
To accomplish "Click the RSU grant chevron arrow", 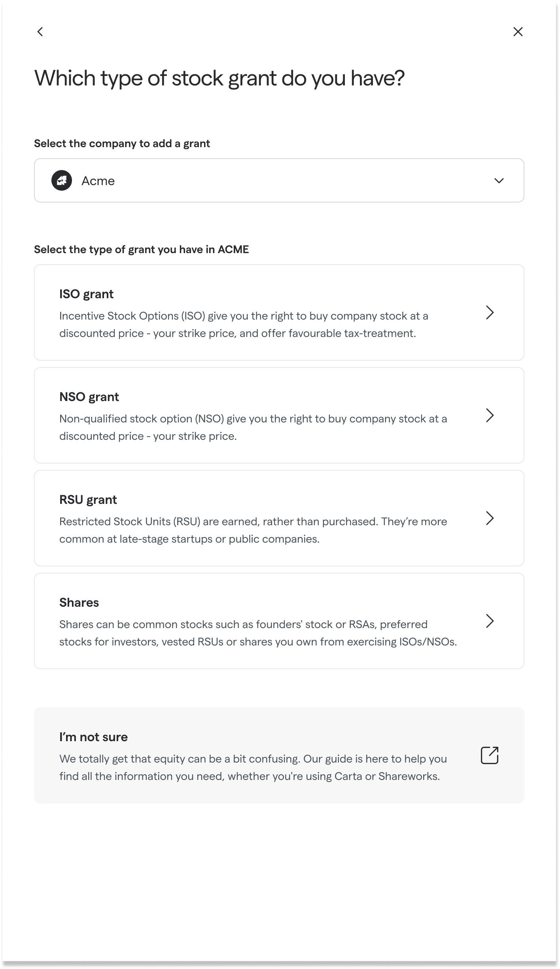I will point(490,518).
